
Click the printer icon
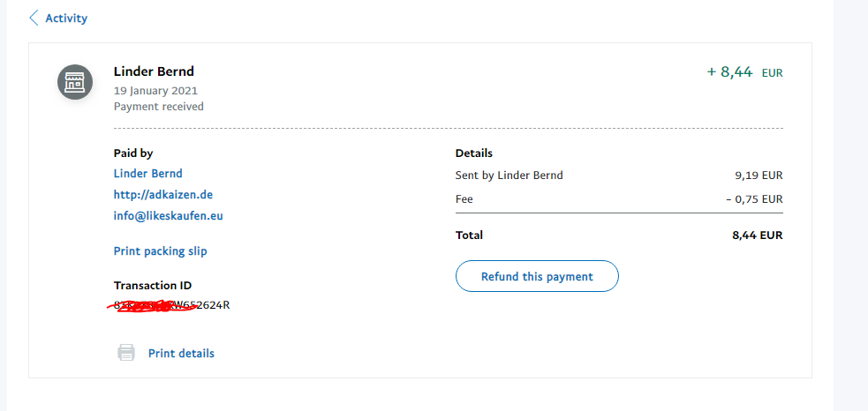(x=126, y=353)
